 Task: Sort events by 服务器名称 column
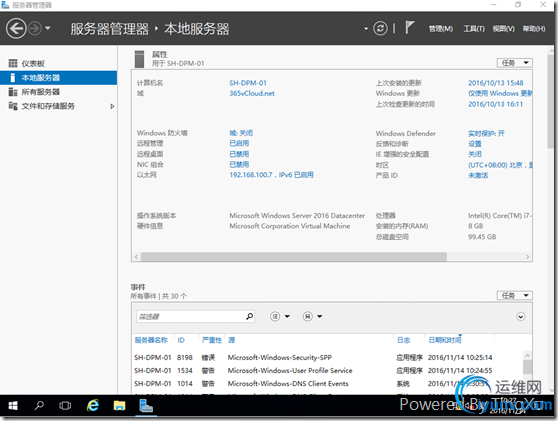pos(151,340)
